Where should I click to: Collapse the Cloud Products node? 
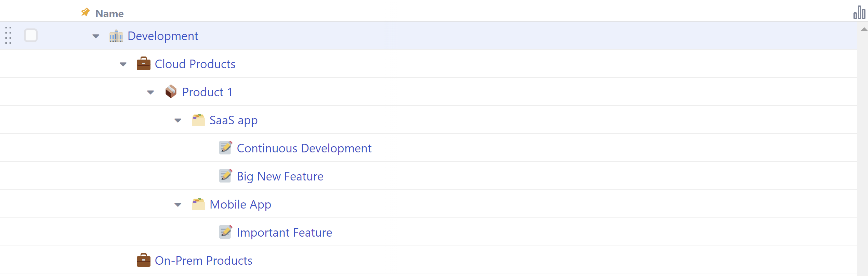tap(123, 64)
